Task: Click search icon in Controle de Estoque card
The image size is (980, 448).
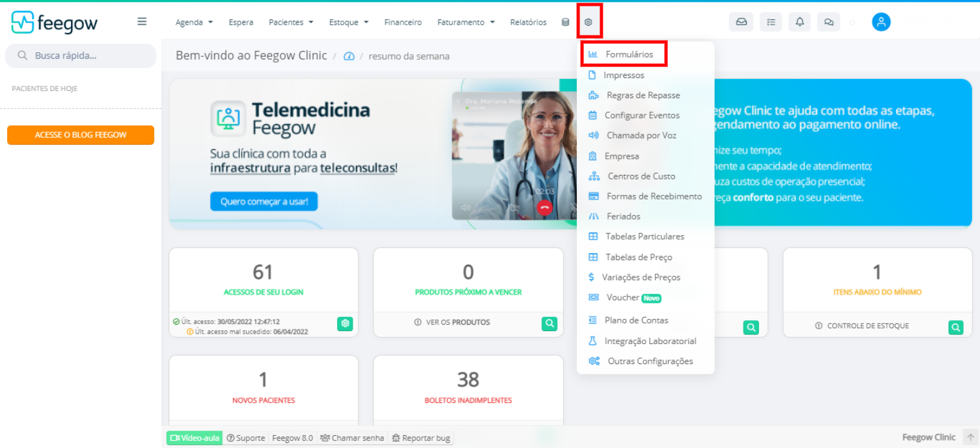Action: (956, 327)
